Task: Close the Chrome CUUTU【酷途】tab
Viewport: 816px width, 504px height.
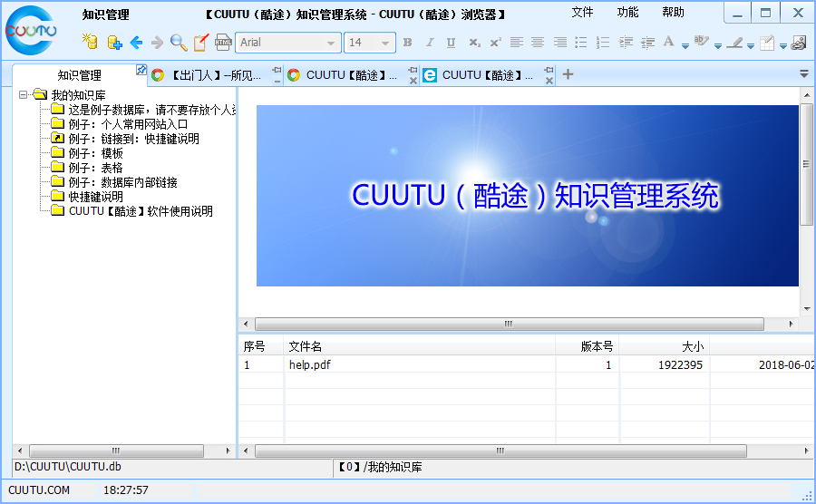Action: click(x=413, y=81)
